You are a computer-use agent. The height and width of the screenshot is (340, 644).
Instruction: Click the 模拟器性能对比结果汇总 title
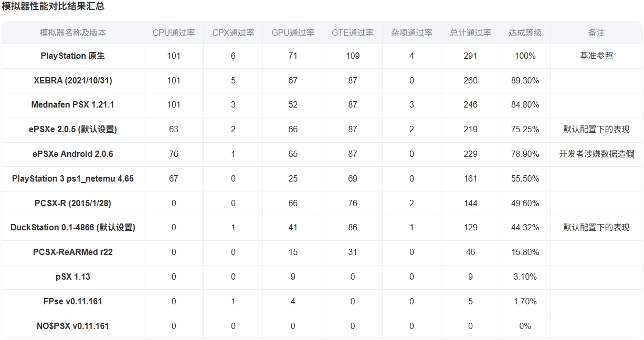(x=53, y=6)
